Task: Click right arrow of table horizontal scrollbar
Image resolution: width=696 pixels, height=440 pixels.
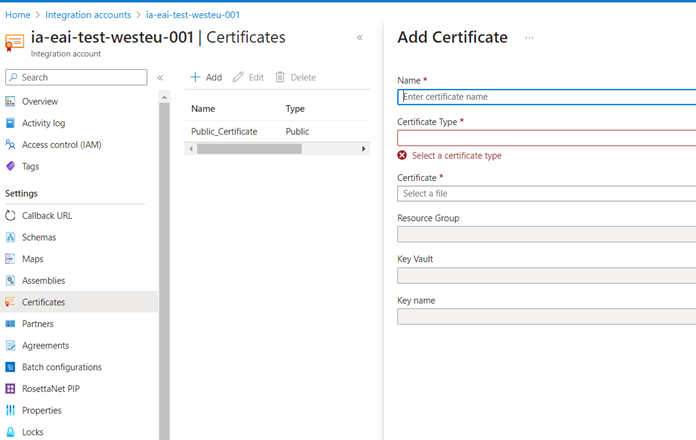Action: coord(364,149)
